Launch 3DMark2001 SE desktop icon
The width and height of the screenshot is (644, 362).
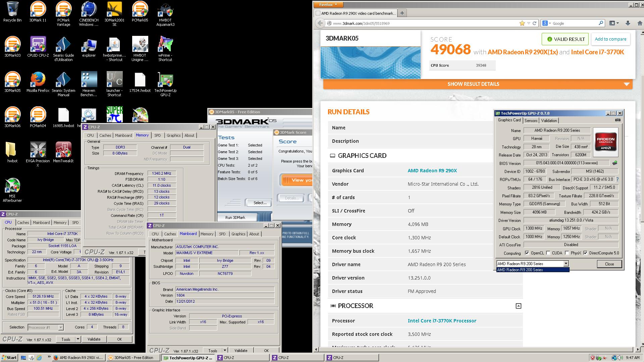pos(114,14)
